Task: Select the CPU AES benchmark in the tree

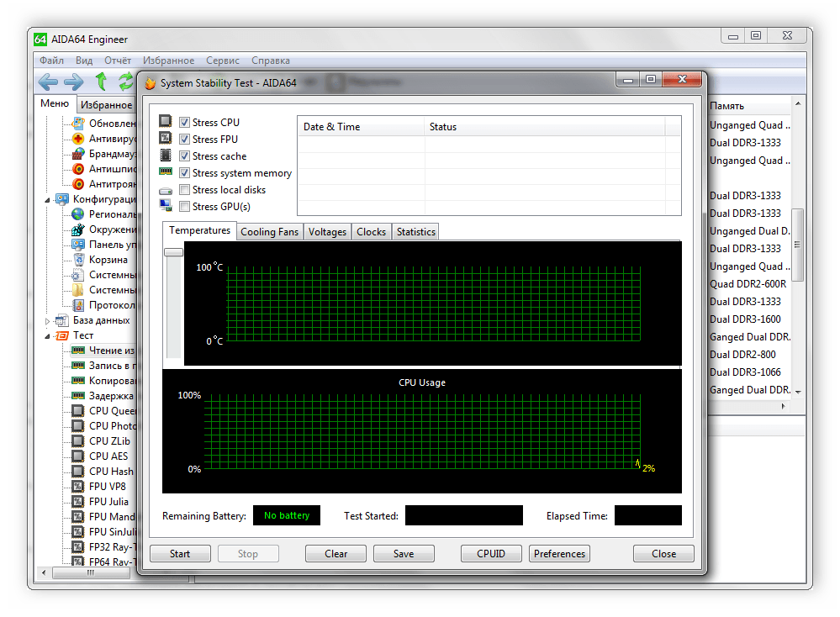Action: 108,456
